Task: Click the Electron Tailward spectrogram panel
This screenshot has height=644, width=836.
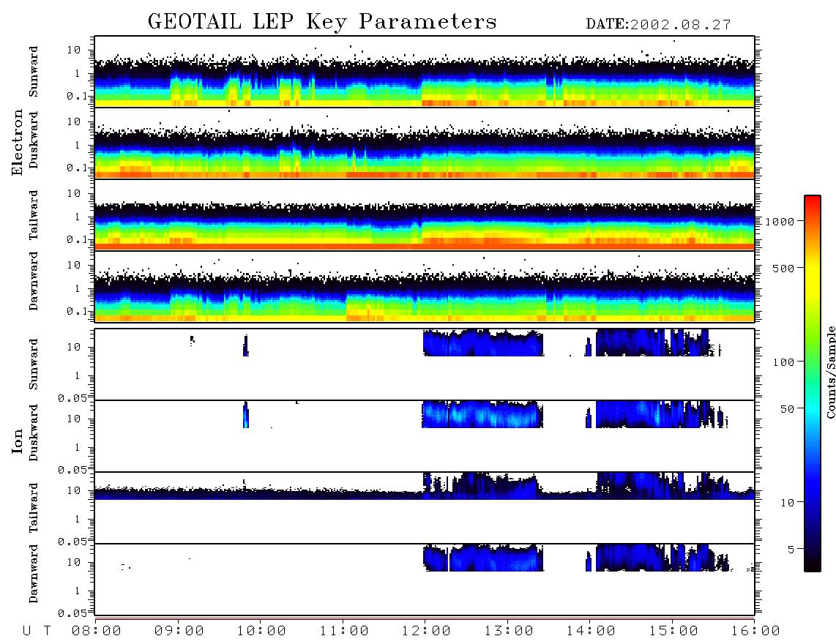Action: pos(425,215)
